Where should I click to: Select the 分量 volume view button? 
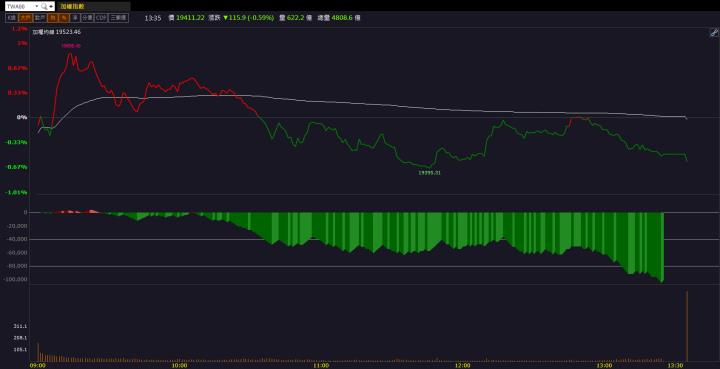(87, 18)
